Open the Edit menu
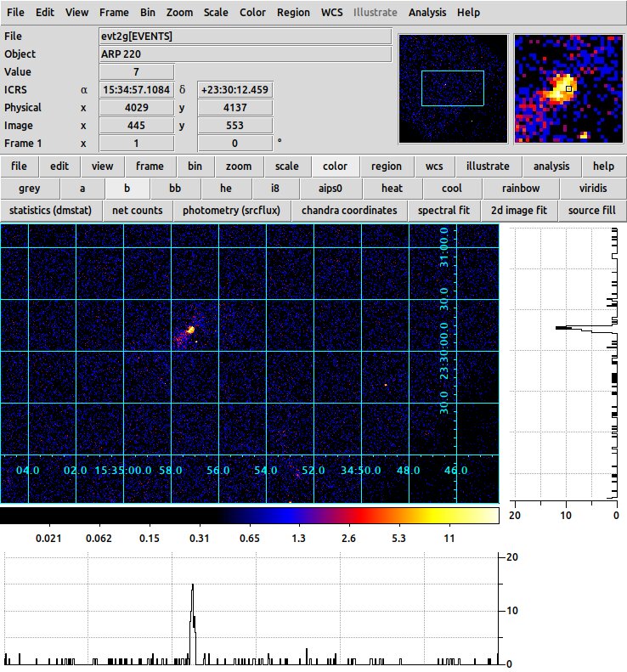The width and height of the screenshot is (627, 672). [44, 13]
